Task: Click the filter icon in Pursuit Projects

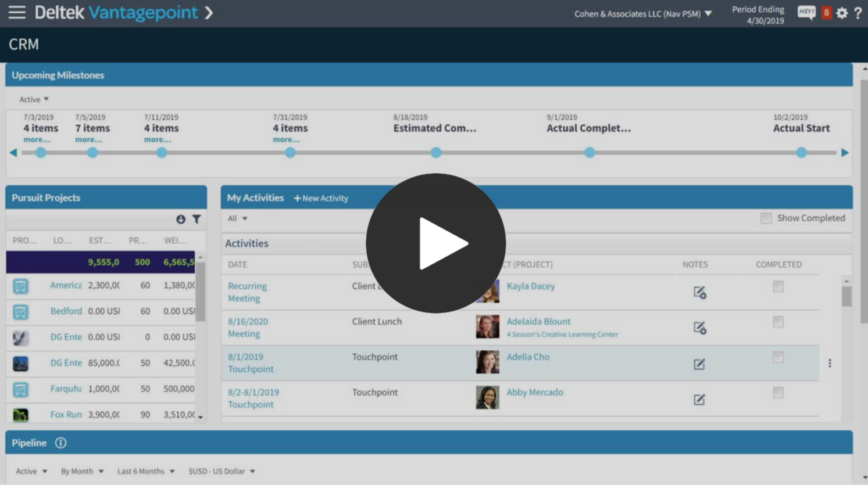Action: [x=197, y=219]
